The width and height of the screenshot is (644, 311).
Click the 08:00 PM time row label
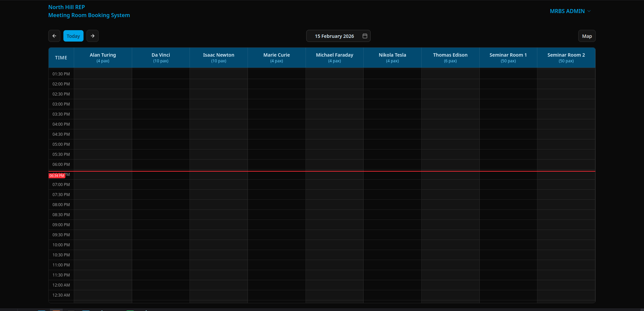click(61, 205)
